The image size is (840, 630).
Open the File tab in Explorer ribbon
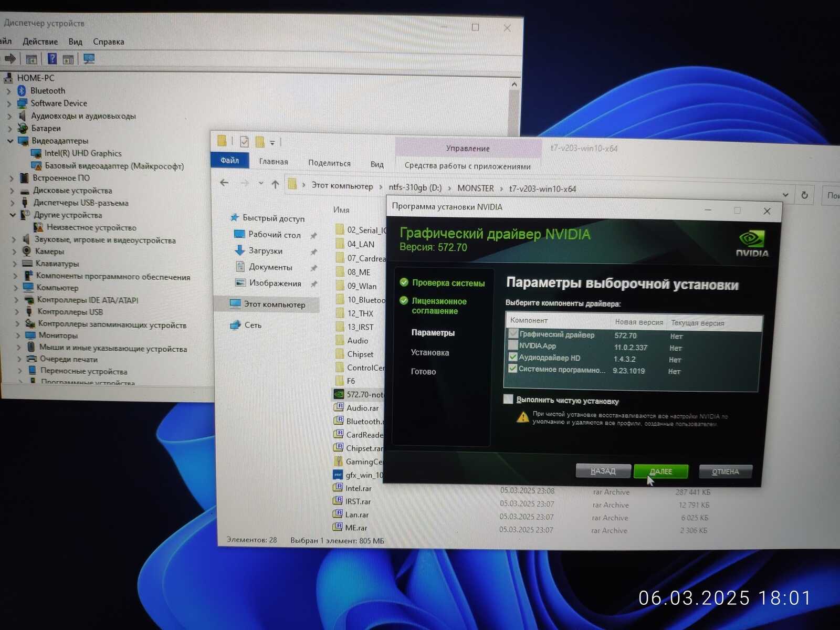229,160
